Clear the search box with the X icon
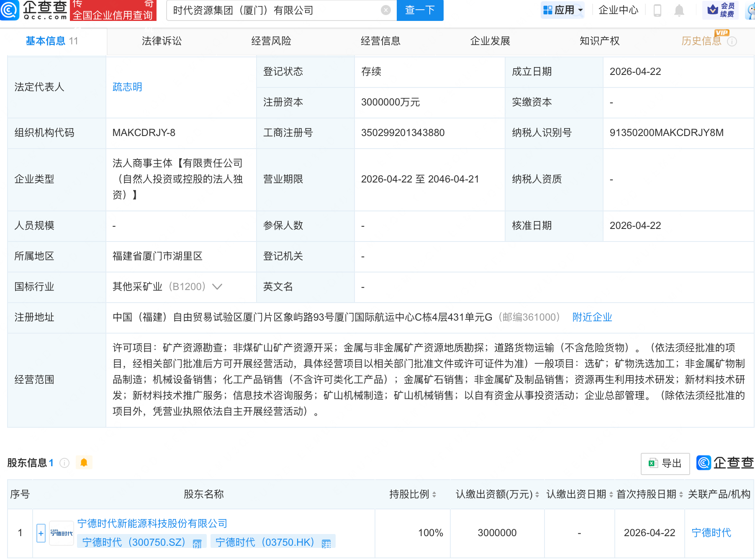 (385, 10)
